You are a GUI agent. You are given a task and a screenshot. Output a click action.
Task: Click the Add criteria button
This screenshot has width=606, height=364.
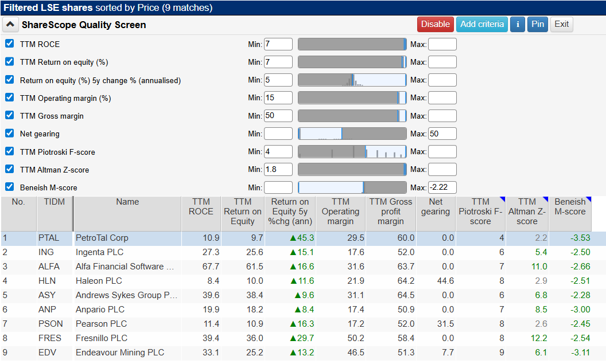click(481, 24)
